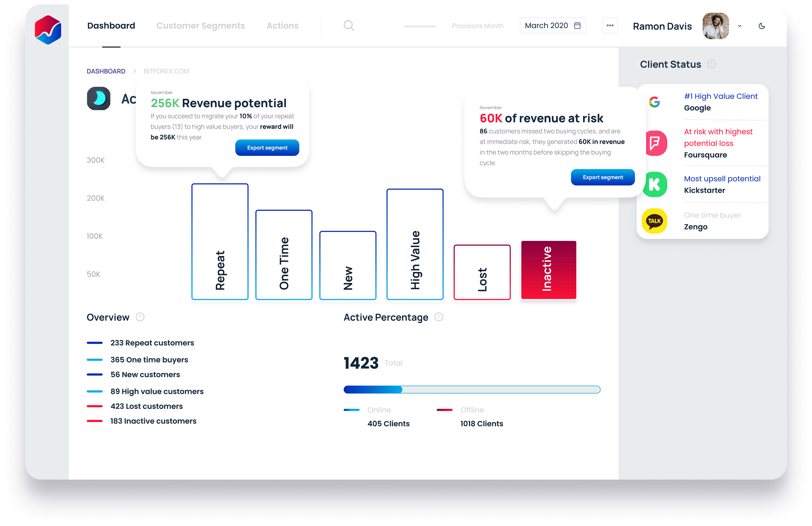812x526 pixels.
Task: Select the Inactive bar in chart
Action: pos(548,270)
